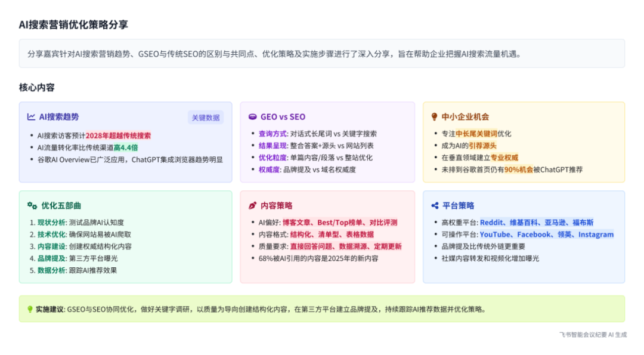Click footer text 飞书智能会议纪要 AI 生成
Viewport: 644px width, 355px height.
click(x=593, y=335)
